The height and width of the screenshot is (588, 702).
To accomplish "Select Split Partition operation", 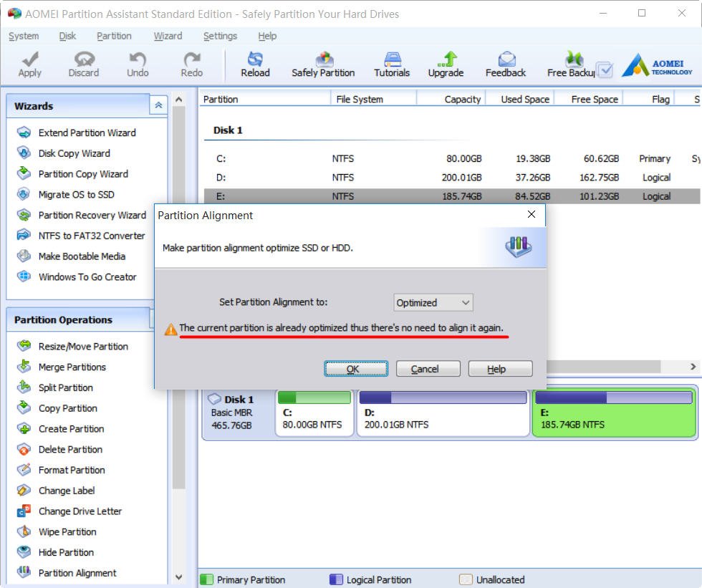I will pyautogui.click(x=65, y=387).
